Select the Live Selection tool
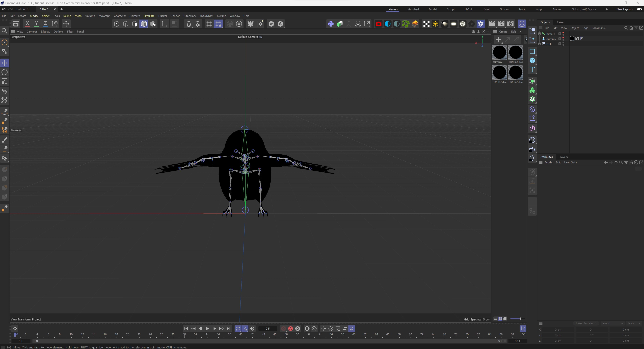Viewport: 644px width, 349px height. (5, 42)
